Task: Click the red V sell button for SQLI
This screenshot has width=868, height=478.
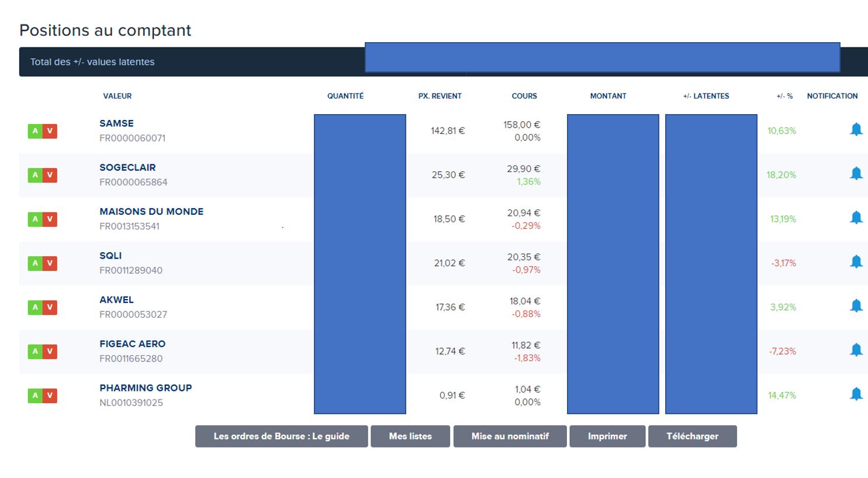Action: coord(50,263)
